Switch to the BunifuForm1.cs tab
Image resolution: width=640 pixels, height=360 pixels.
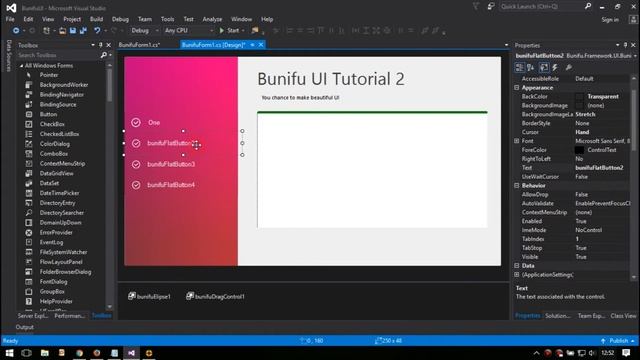pyautogui.click(x=139, y=45)
